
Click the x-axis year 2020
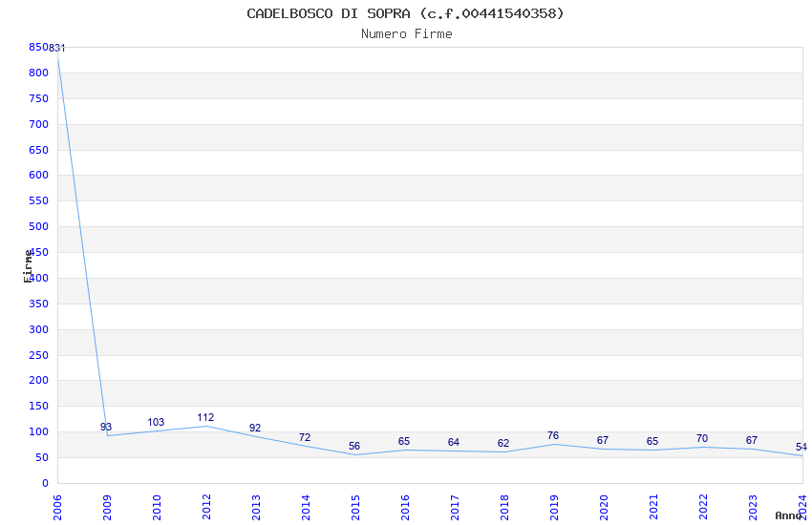point(605,508)
